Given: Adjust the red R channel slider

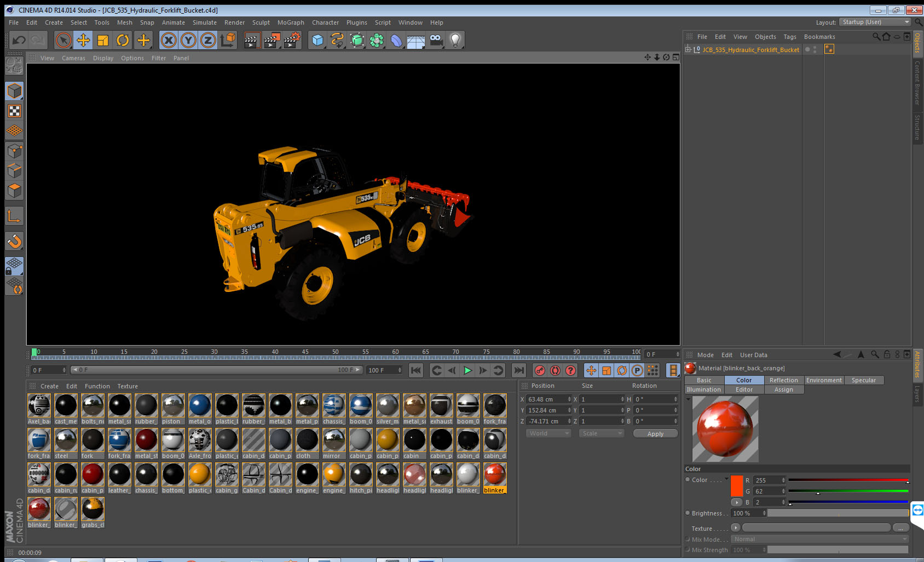Looking at the screenshot, I should (x=848, y=480).
